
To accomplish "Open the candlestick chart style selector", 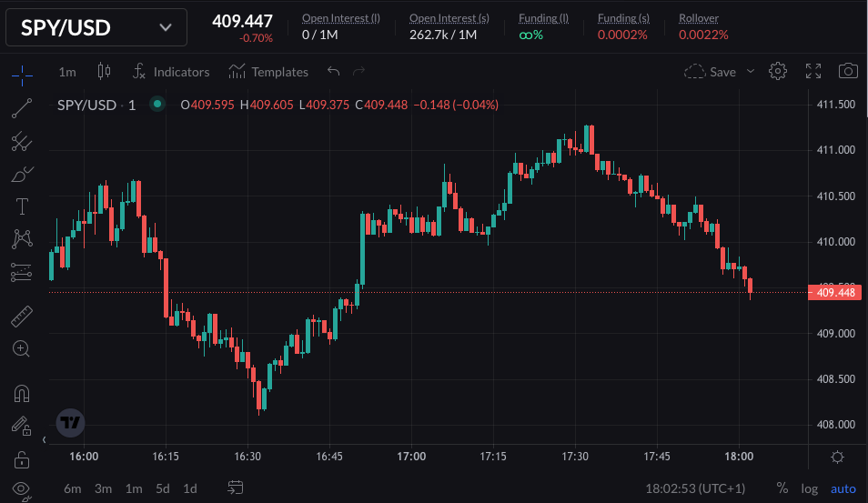I will pos(104,71).
